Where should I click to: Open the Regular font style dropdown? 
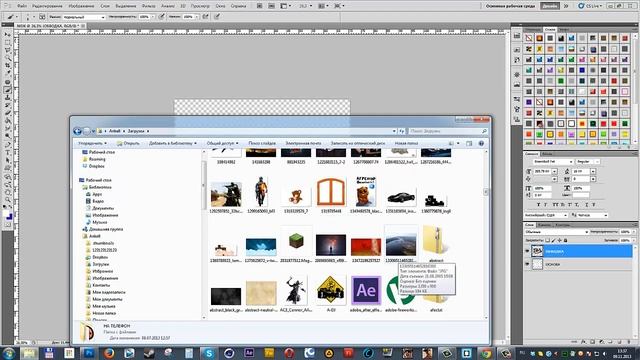588,162
